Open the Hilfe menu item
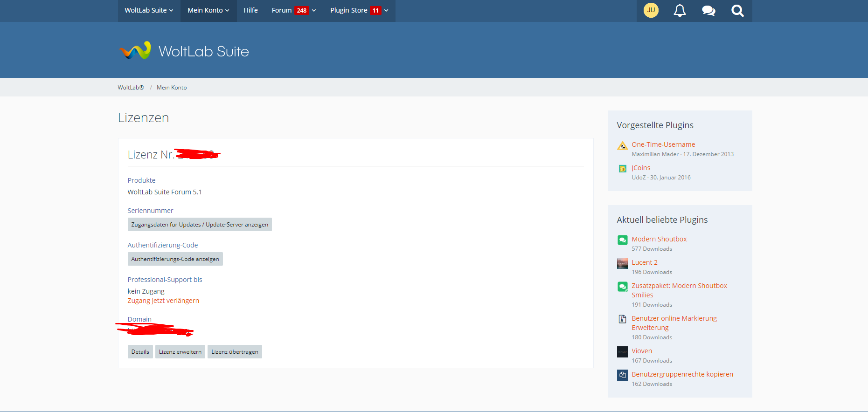 pos(250,10)
